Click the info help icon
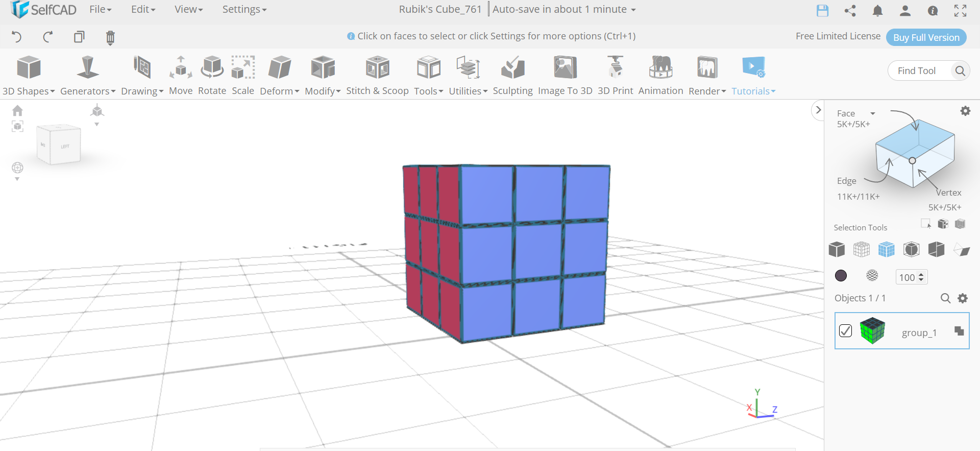 (x=933, y=10)
